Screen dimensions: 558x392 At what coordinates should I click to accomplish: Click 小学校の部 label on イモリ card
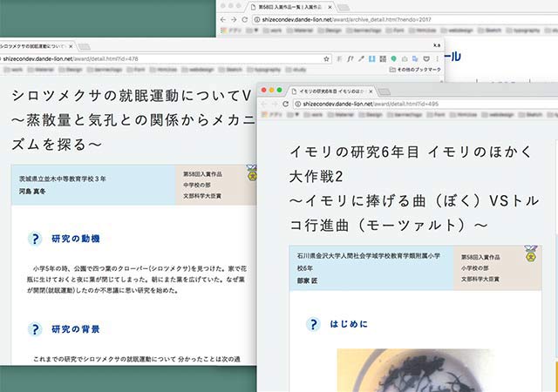pyautogui.click(x=475, y=267)
